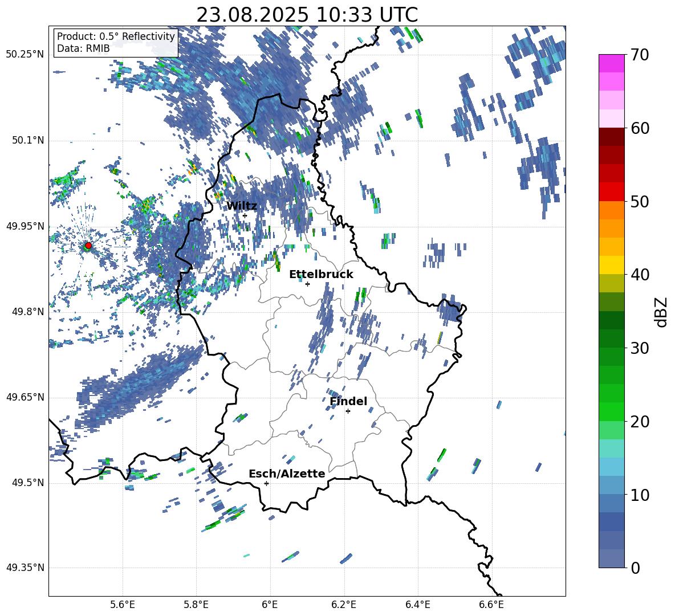Click the 0 colorbar tick label
The height and width of the screenshot is (616, 675).
tap(635, 568)
